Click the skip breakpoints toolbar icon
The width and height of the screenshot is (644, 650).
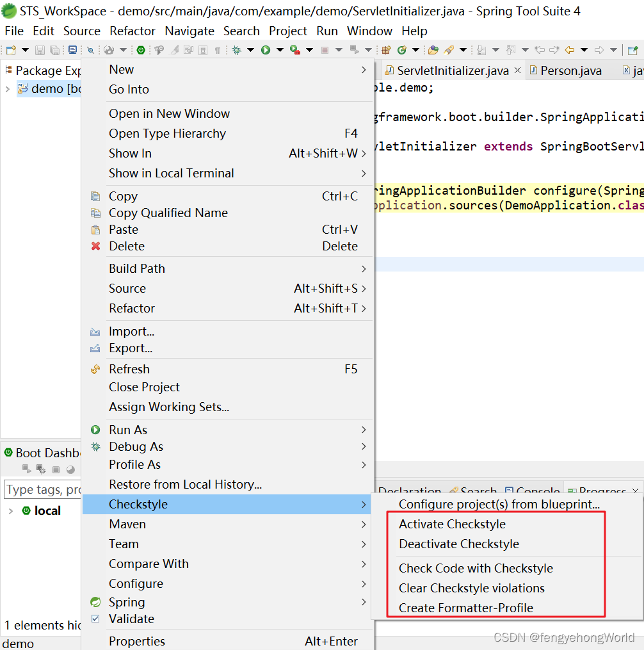coord(90,51)
